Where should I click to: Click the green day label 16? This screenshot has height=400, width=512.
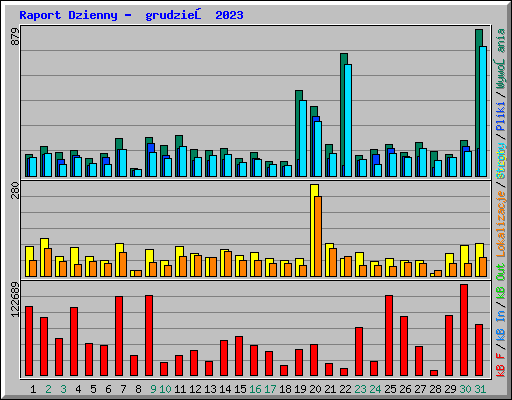tap(255, 389)
